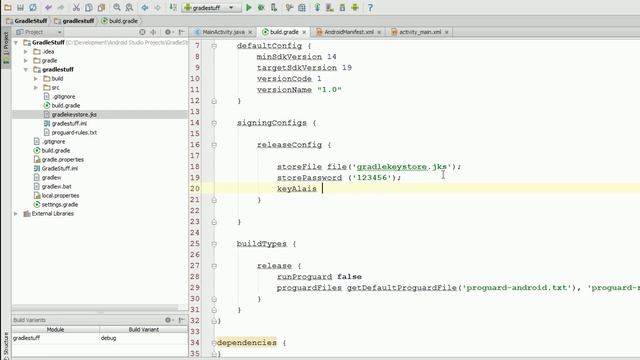640x360 pixels.
Task: Fold the buildTypes block at line 25
Action: point(214,244)
